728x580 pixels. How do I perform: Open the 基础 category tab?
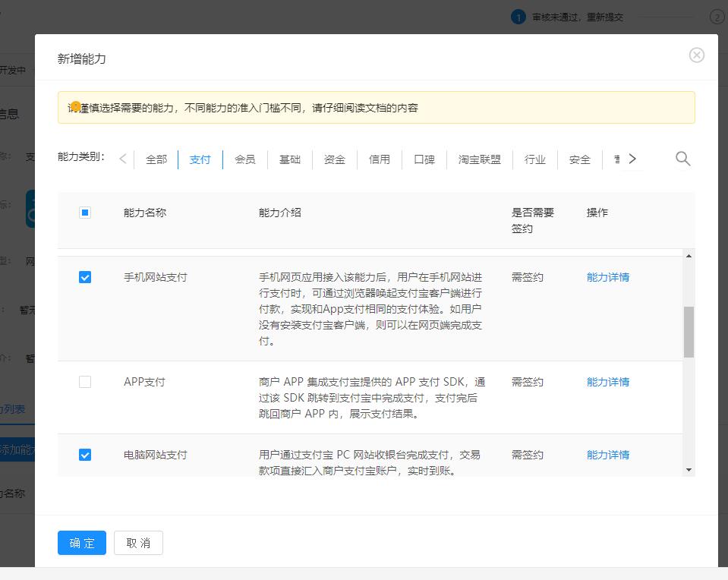290,159
